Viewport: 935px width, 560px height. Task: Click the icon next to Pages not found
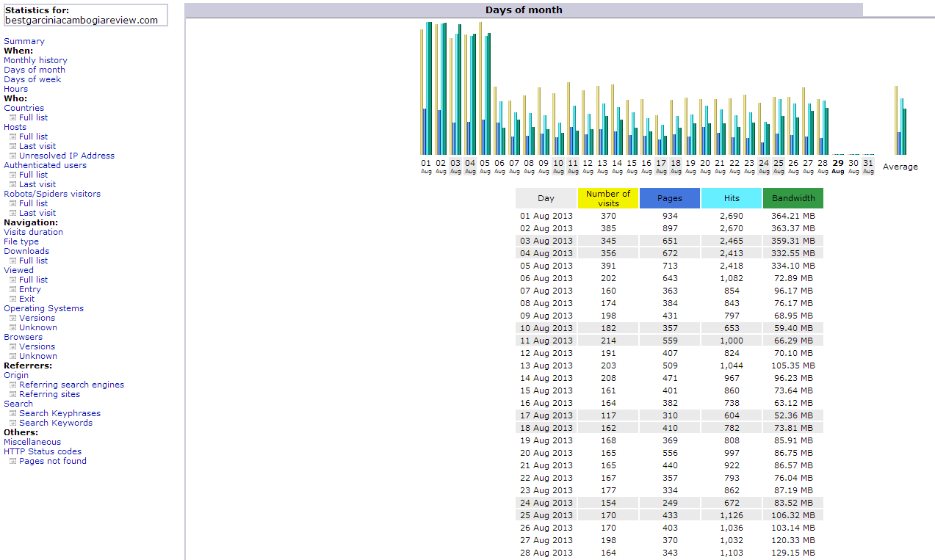pyautogui.click(x=12, y=461)
